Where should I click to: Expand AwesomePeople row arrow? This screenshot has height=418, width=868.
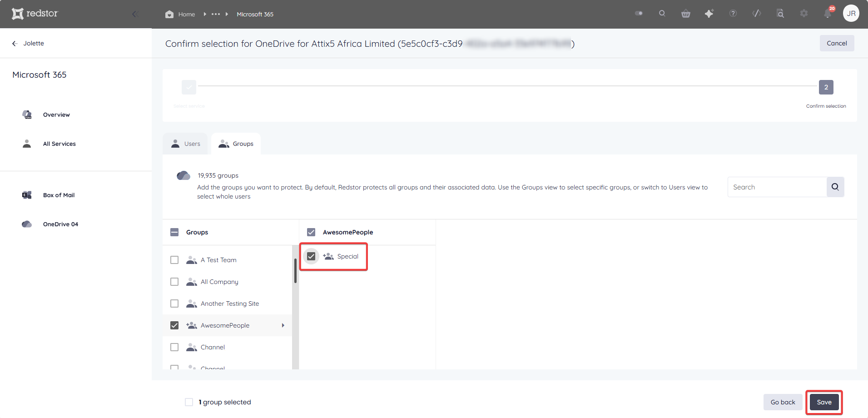[283, 325]
